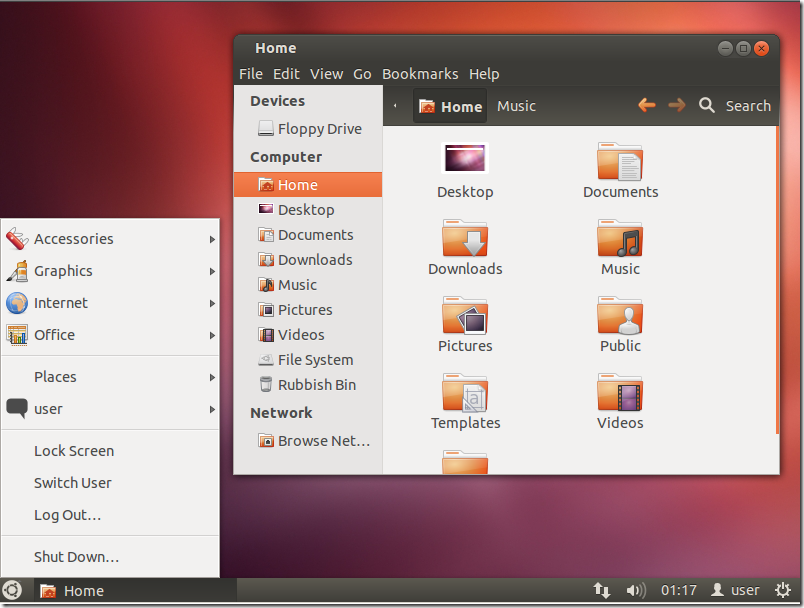Expand the Places submenu
Screen dimensions: 804x608
55,376
